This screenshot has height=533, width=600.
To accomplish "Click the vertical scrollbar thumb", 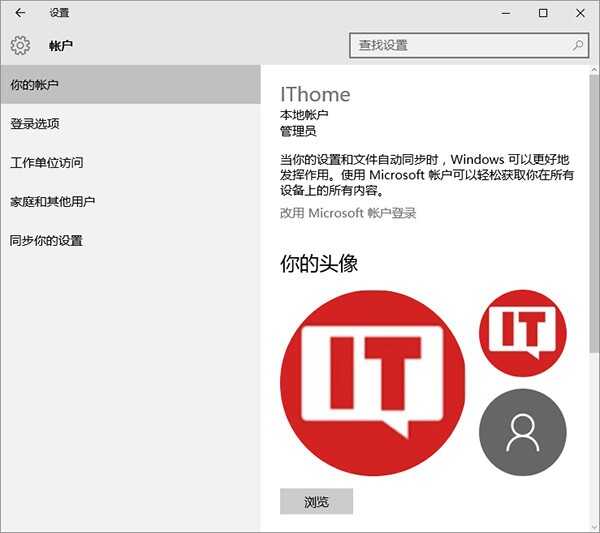I will tap(594, 210).
